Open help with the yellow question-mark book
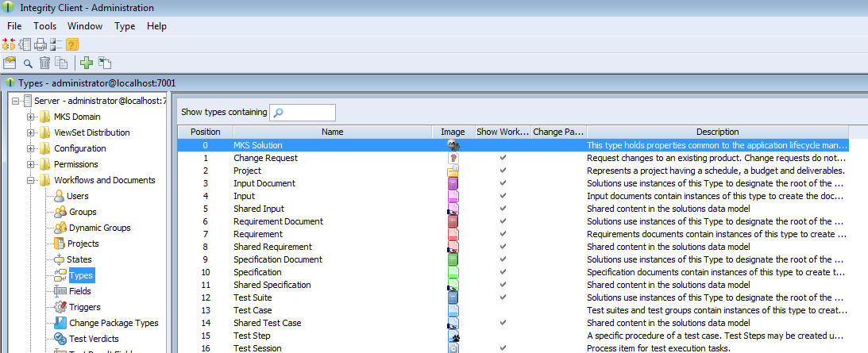The image size is (868, 353). (x=71, y=44)
